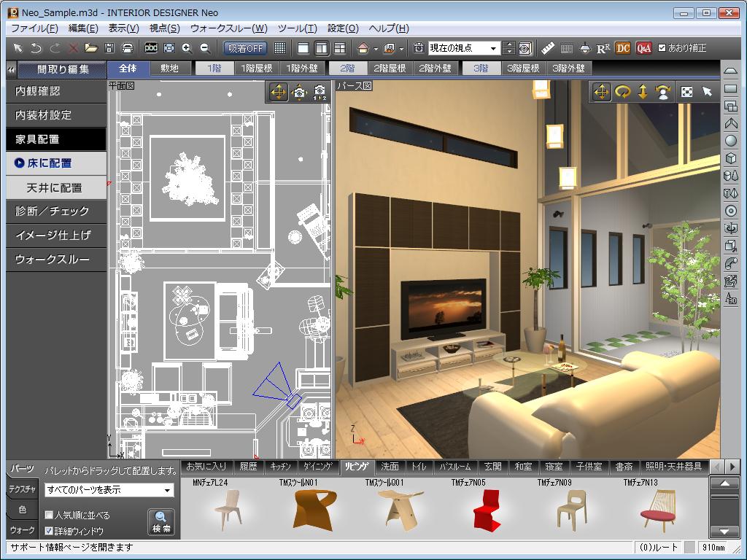Open the 現在の視点 viewpoint dropdown
This screenshot has width=747, height=560.
pyautogui.click(x=493, y=48)
